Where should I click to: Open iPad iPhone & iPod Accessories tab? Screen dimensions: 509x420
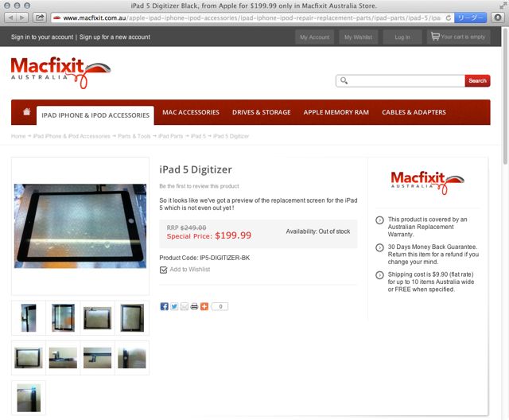tap(95, 115)
